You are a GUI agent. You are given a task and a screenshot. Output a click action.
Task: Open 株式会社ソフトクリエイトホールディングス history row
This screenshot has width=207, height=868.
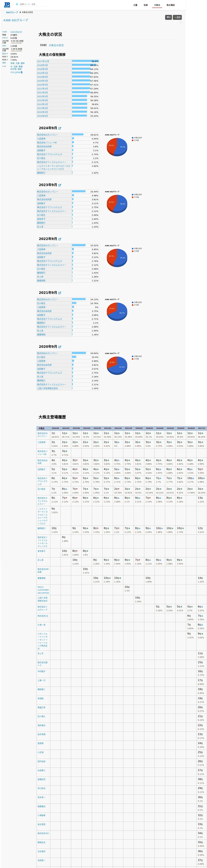tap(42, 542)
